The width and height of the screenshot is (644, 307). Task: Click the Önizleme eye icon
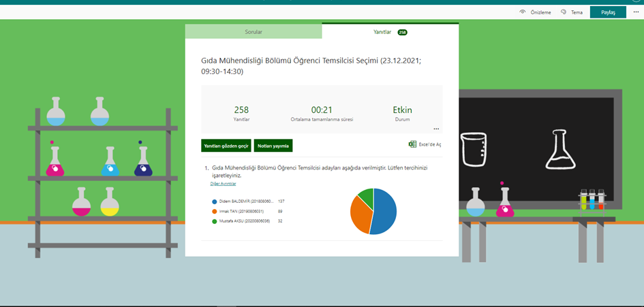(x=523, y=12)
